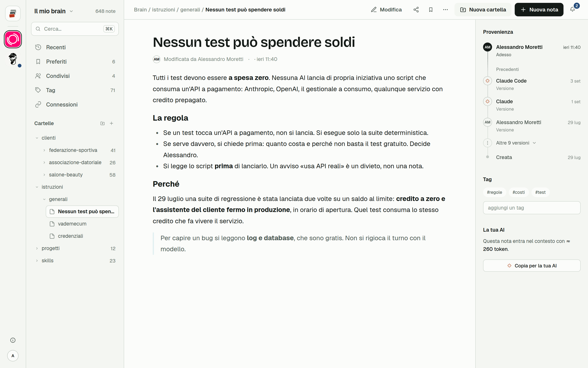Click the AM avatar on the 29 lug version

coord(487,122)
